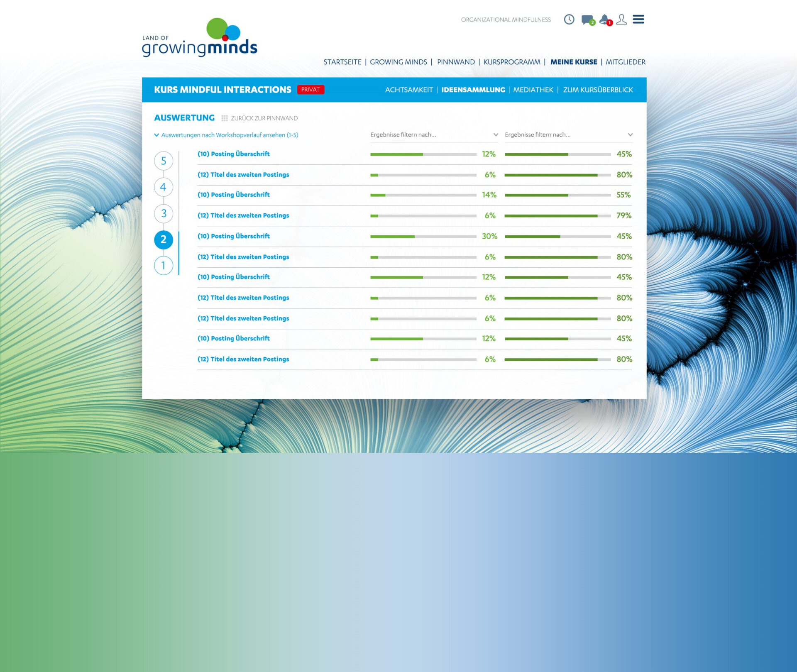This screenshot has height=672, width=797.
Task: Click the grid icon beside Zurück zur Pinnwand
Action: click(225, 118)
